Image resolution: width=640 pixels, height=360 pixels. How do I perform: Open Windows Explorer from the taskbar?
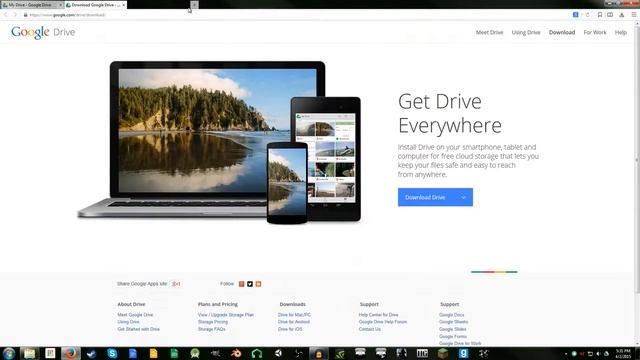pos(29,353)
